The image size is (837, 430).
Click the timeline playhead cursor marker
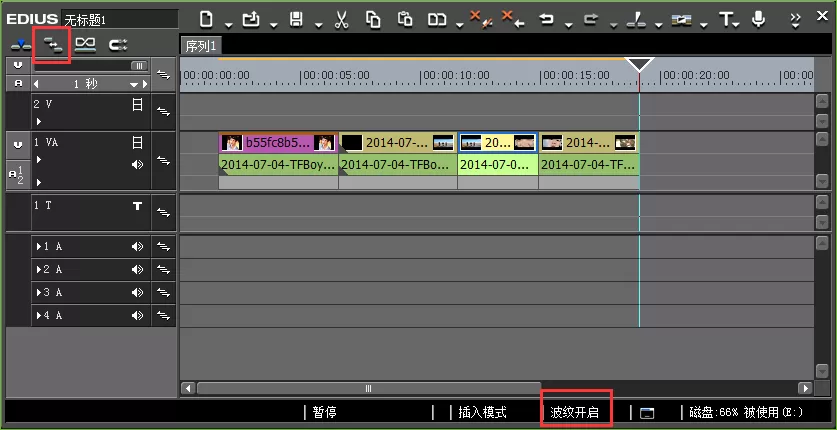click(639, 65)
